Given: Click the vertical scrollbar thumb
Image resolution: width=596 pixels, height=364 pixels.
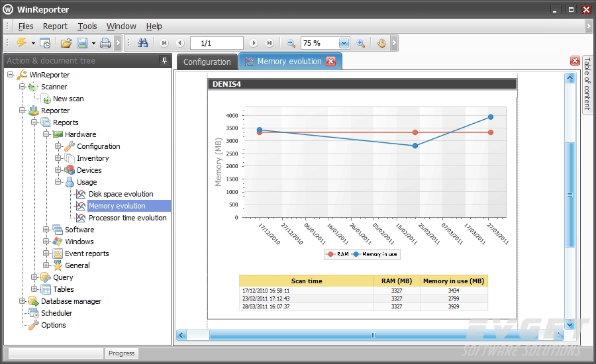Looking at the screenshot, I should 570,195.
